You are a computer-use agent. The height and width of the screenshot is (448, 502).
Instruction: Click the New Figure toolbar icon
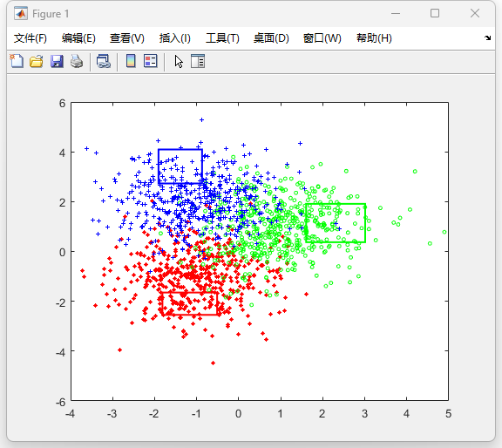(x=17, y=61)
